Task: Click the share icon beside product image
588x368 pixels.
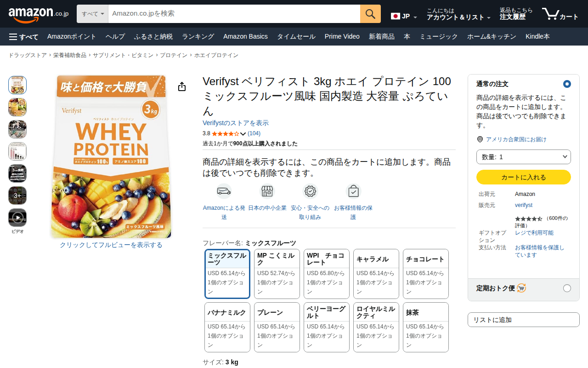Action: click(182, 86)
